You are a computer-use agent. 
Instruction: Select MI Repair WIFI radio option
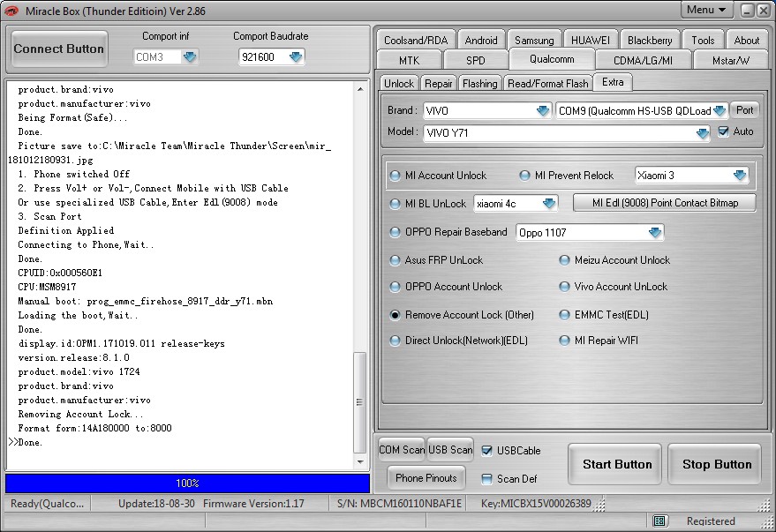tap(564, 341)
